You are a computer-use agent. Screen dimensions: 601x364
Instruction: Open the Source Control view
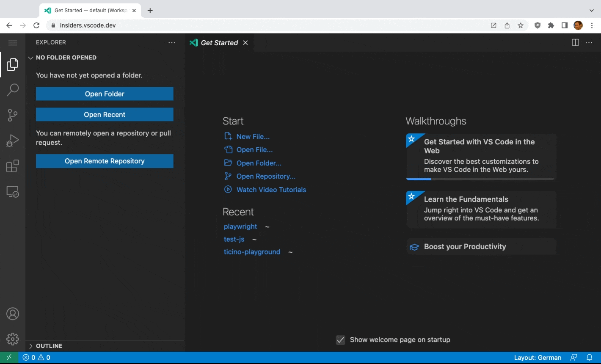(13, 115)
